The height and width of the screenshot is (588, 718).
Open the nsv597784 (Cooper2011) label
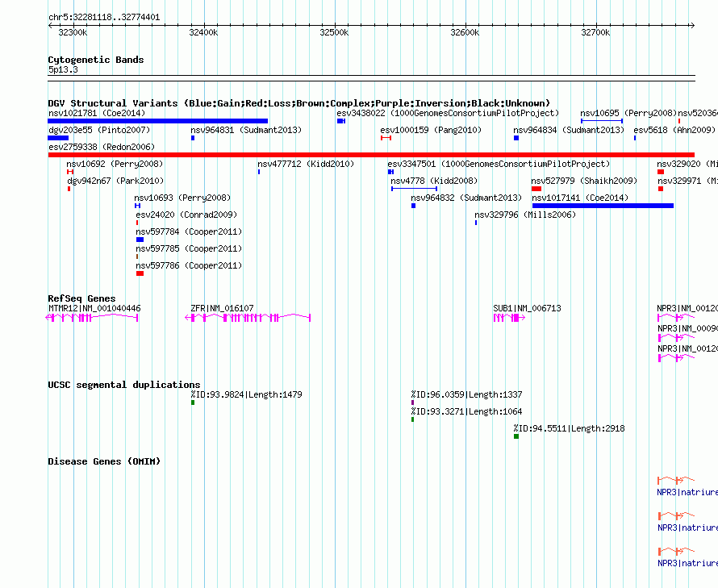click(189, 231)
